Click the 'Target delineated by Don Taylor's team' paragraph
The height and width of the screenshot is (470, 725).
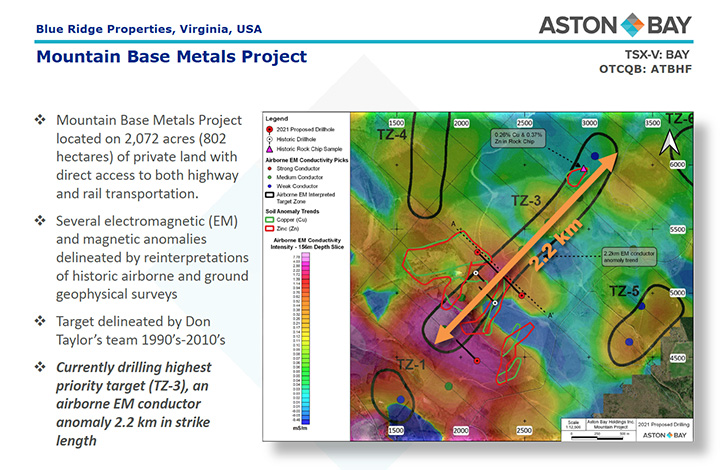[141, 331]
